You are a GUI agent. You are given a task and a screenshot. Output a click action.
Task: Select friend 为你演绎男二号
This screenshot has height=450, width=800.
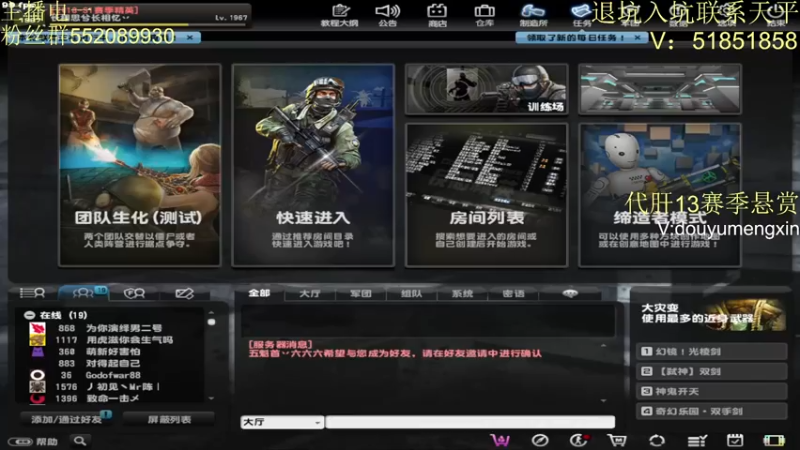pyautogui.click(x=110, y=328)
